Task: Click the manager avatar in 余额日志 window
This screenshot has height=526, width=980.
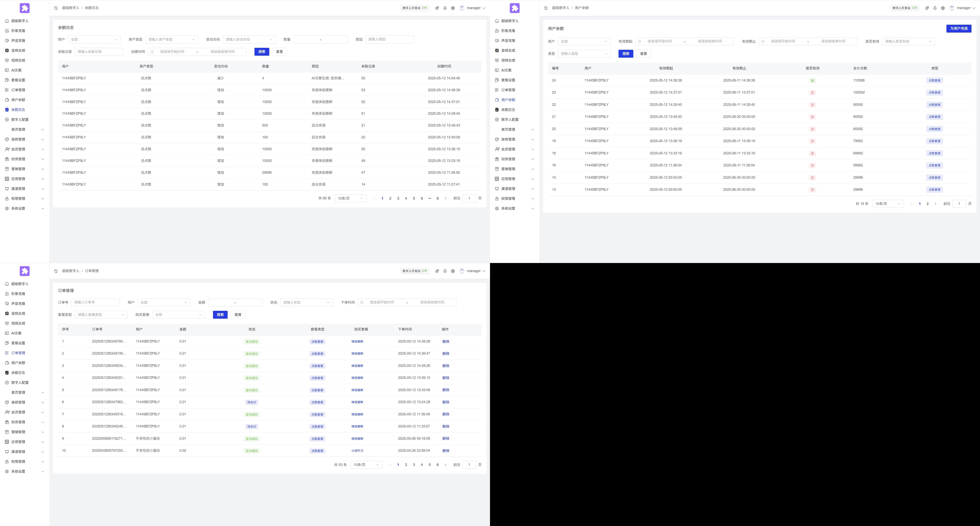Action: [462, 8]
